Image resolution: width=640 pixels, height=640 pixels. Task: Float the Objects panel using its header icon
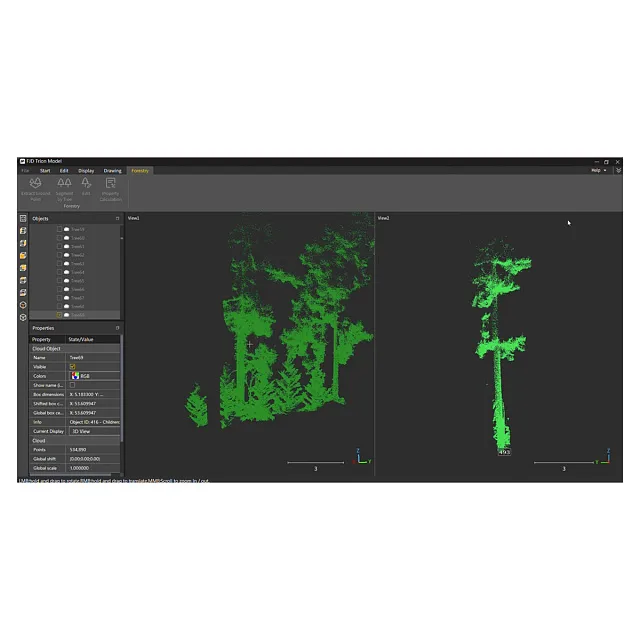click(x=117, y=218)
